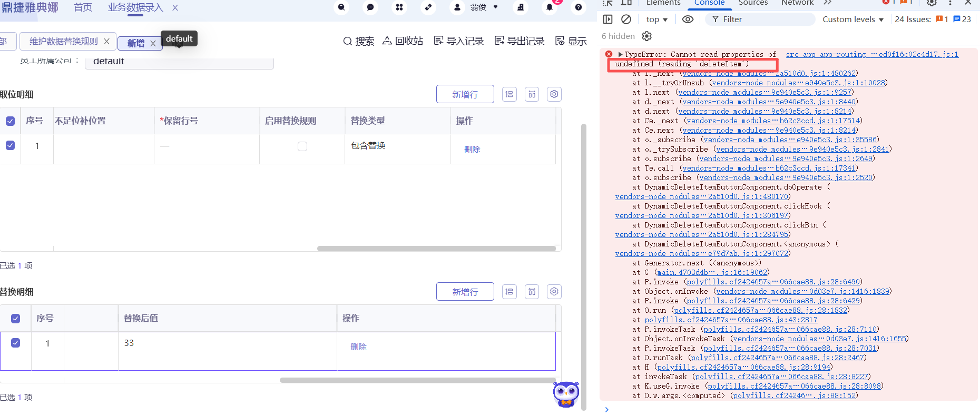Expand the TypeError message triangle
980x416 pixels.
click(x=621, y=54)
